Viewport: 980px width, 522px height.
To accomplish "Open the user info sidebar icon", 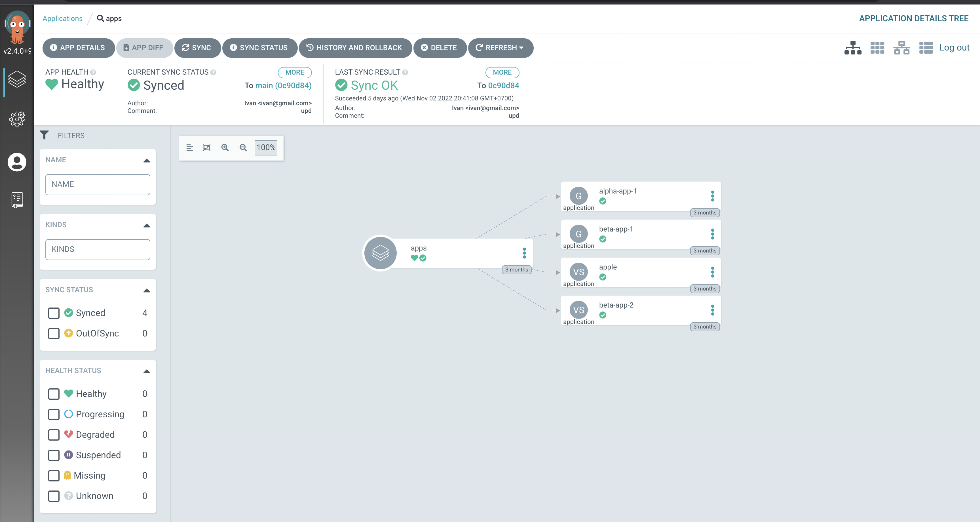I will tap(17, 162).
